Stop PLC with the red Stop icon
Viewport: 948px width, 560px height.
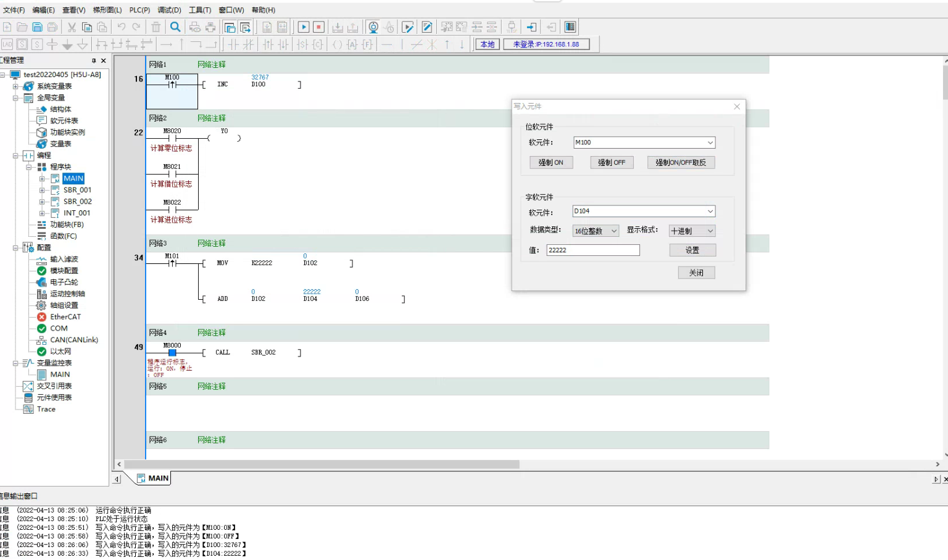tap(318, 27)
